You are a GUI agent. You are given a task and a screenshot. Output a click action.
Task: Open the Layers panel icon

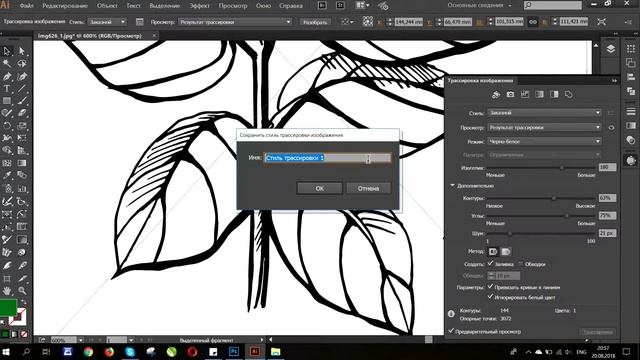point(610,49)
